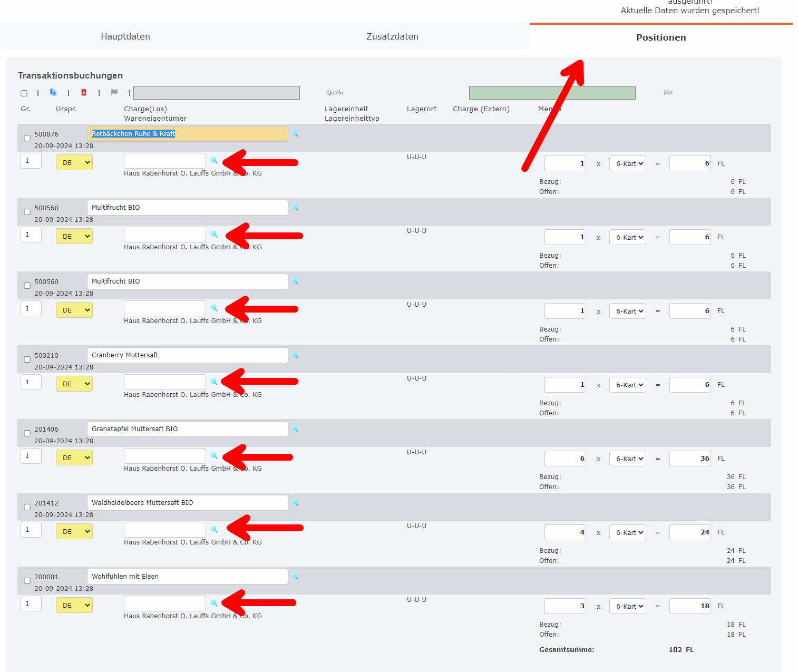Click charge search magnifier for item 500876
The image size is (798, 672).
[x=214, y=160]
